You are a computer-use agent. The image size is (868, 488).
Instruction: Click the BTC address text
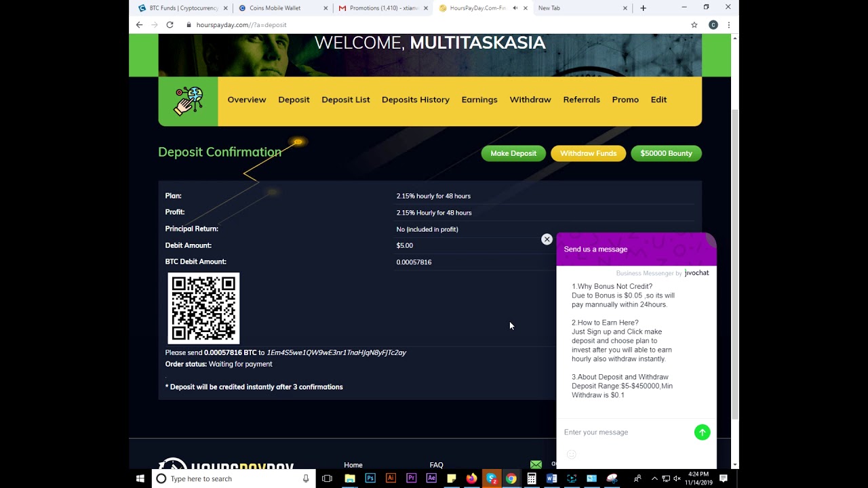(336, 352)
